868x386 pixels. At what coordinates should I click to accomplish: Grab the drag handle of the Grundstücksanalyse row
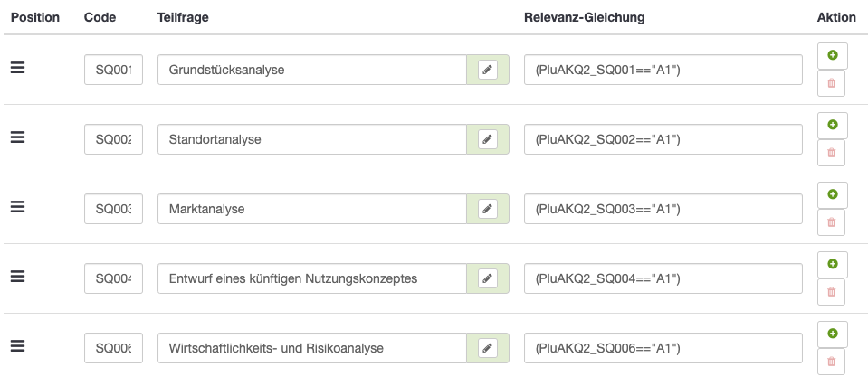[17, 68]
